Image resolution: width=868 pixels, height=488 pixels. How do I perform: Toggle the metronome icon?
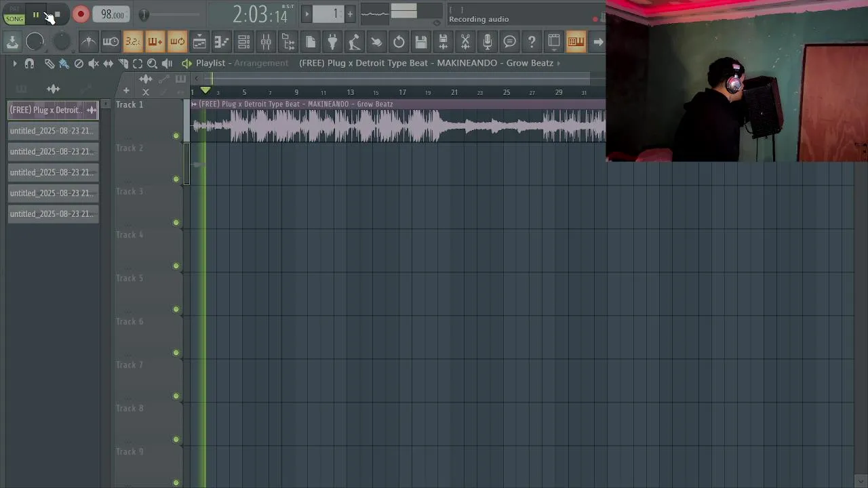click(x=88, y=42)
